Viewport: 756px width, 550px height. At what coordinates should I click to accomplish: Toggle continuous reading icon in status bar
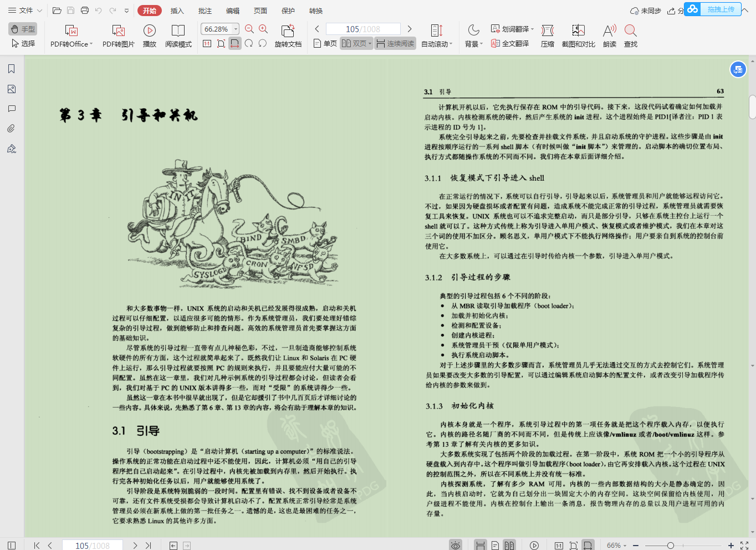coord(481,546)
